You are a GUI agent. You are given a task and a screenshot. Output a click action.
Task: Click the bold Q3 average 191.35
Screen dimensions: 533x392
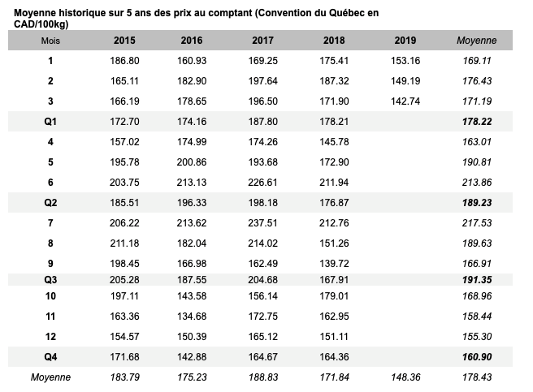coord(476,278)
